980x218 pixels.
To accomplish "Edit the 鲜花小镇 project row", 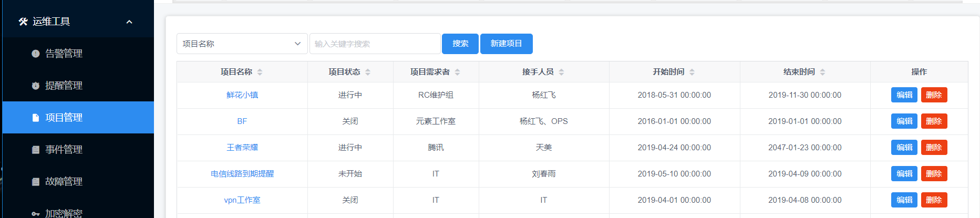I will tap(904, 95).
